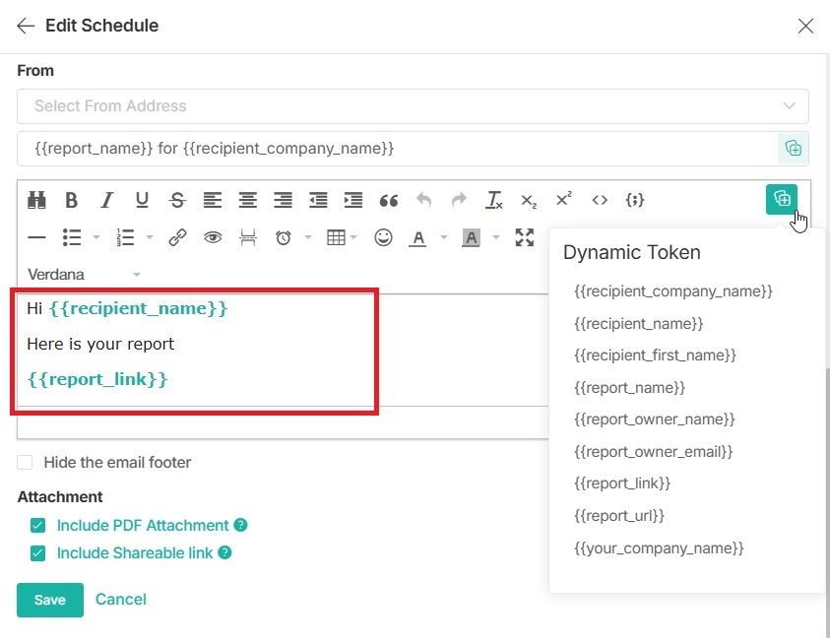Select the {{your_company_name}} token
830x644 pixels.
(659, 547)
